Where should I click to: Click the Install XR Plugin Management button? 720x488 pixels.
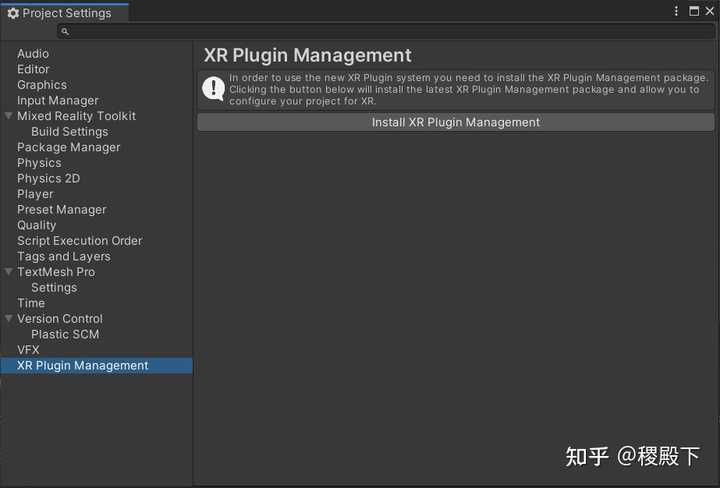(x=456, y=123)
